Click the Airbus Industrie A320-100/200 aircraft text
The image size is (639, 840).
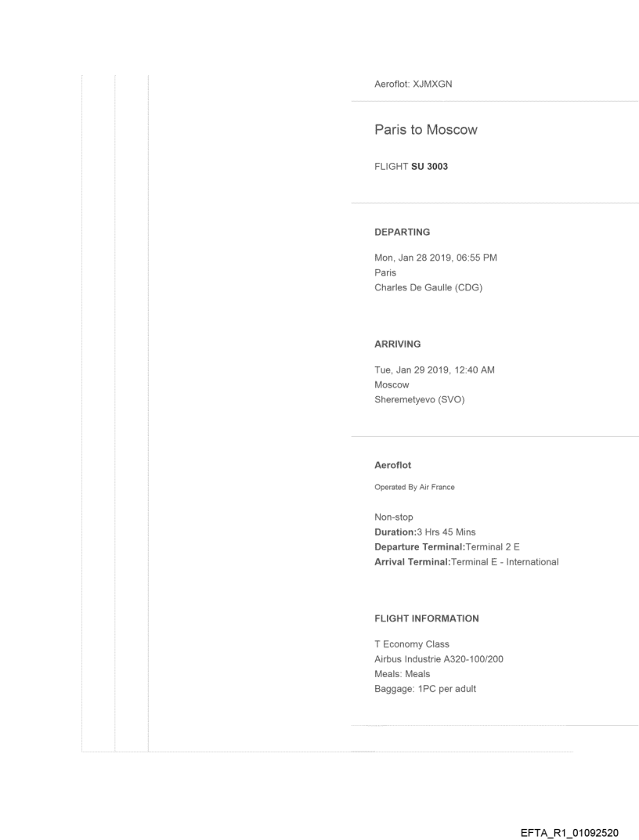(439, 659)
